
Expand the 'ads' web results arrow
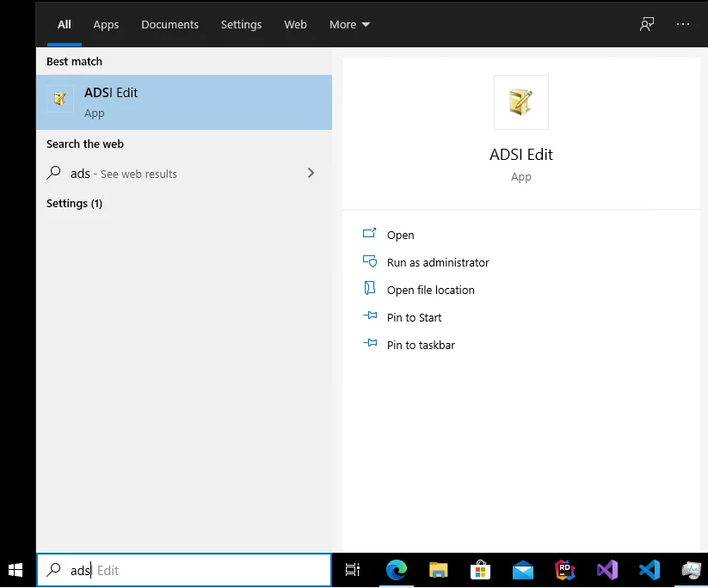(311, 173)
